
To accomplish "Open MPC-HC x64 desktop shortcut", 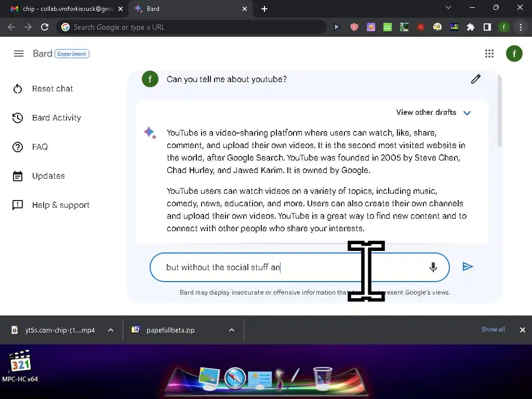I will tap(20, 366).
